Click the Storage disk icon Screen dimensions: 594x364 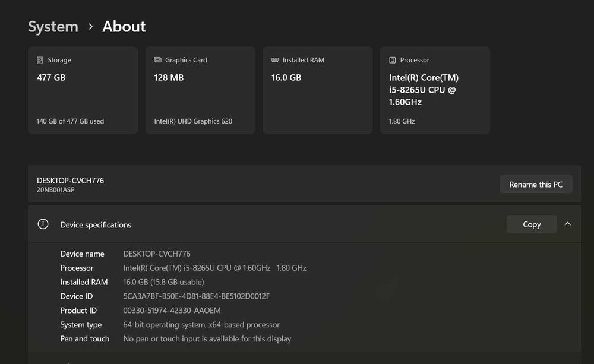tap(40, 60)
